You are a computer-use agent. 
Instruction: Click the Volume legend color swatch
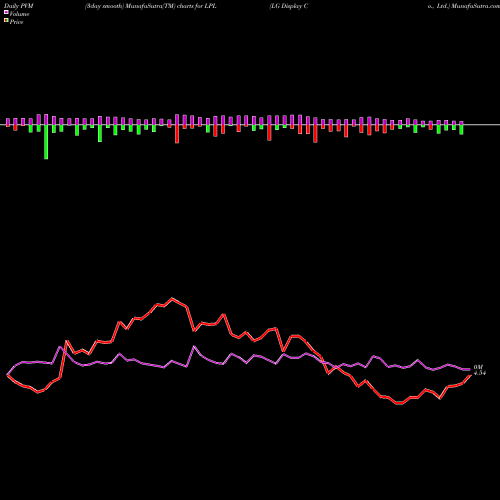[x=6, y=12]
